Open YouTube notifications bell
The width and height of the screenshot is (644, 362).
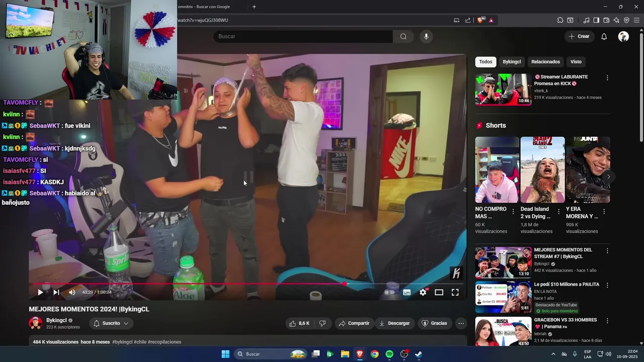tap(604, 36)
